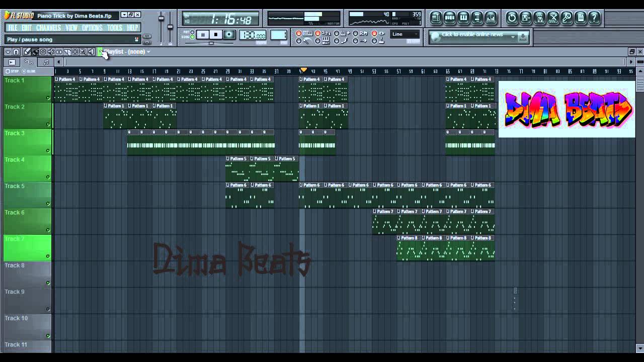Pause the song playback
This screenshot has height=362, width=644.
202,35
